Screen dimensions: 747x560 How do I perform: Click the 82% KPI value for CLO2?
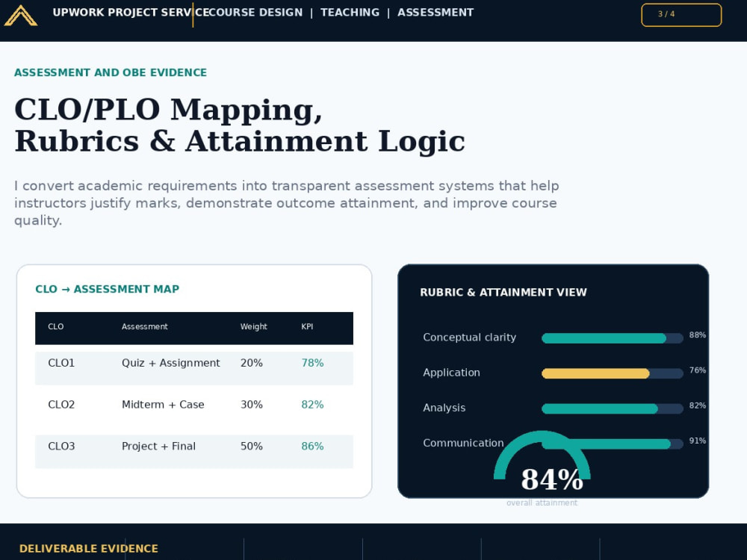coord(312,405)
